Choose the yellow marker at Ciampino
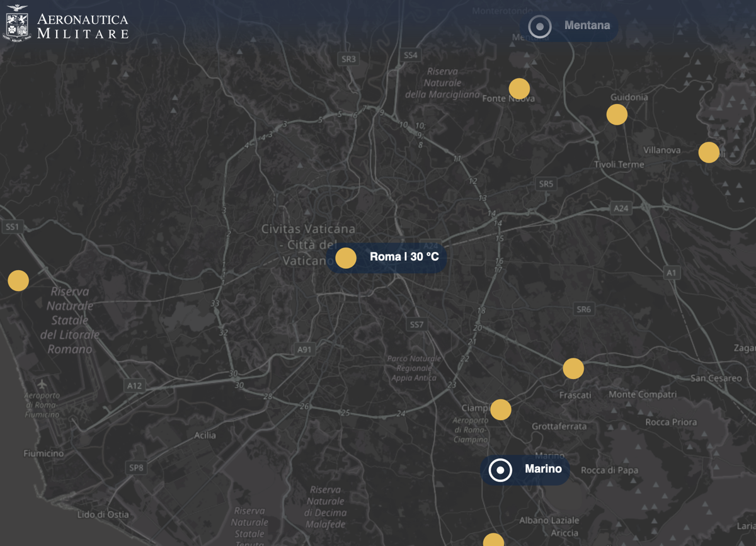 501,409
